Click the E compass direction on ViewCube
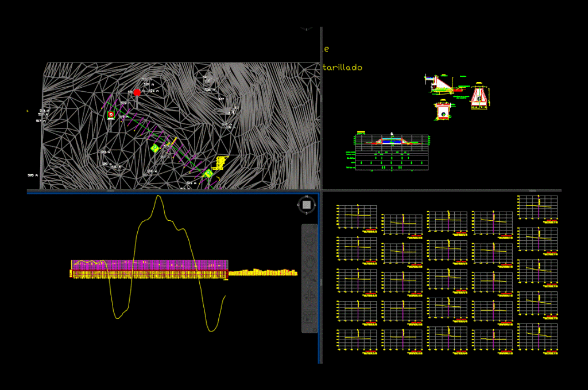 pos(315,205)
